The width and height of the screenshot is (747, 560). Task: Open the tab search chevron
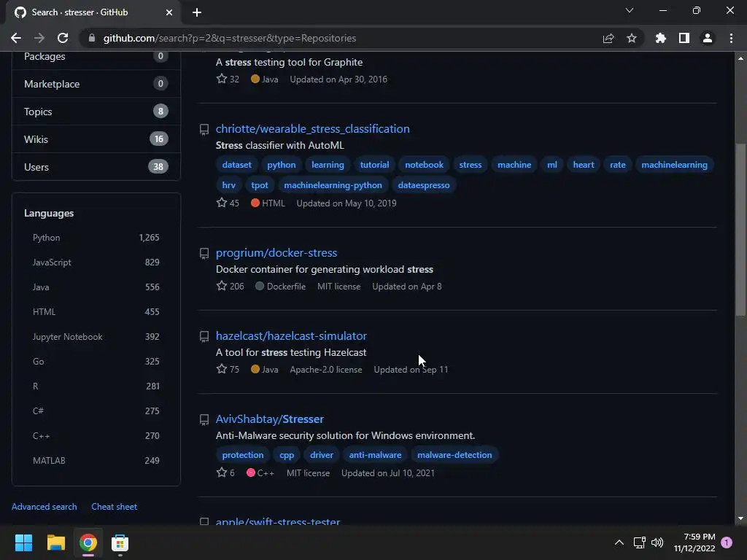point(630,10)
